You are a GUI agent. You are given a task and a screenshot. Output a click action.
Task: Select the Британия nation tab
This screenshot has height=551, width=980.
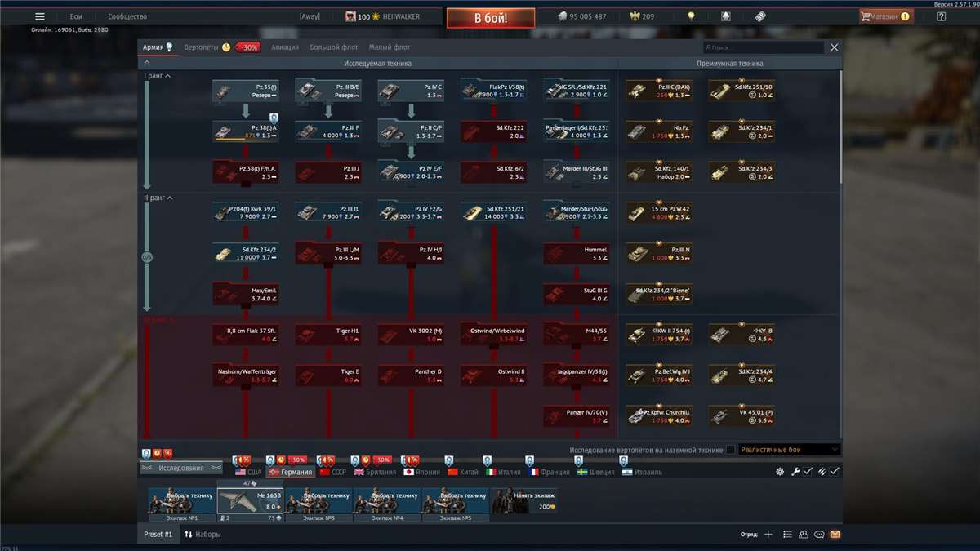pos(374,472)
